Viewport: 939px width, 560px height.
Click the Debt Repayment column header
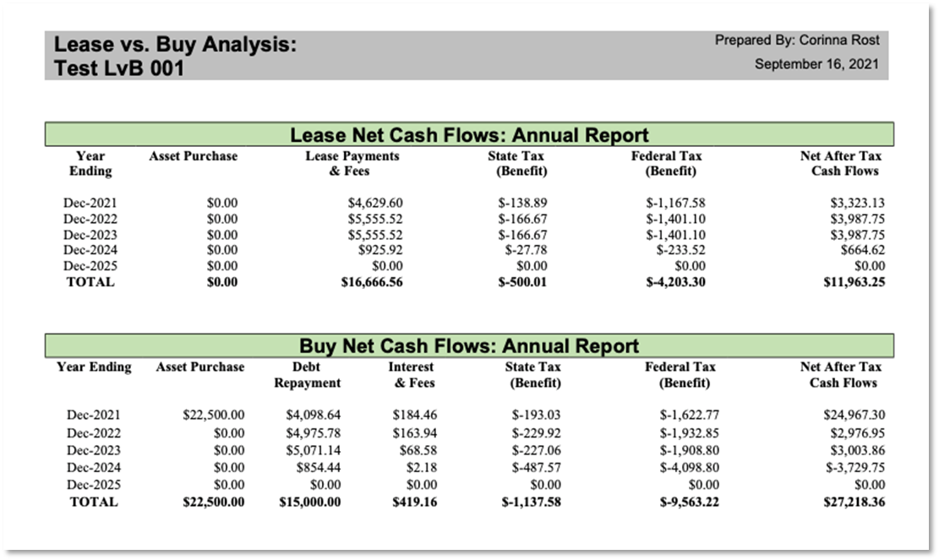pyautogui.click(x=308, y=375)
